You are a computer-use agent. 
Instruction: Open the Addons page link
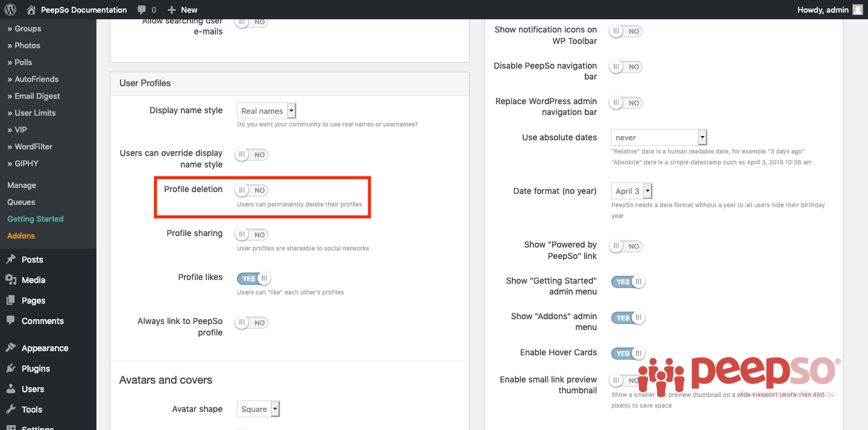21,235
